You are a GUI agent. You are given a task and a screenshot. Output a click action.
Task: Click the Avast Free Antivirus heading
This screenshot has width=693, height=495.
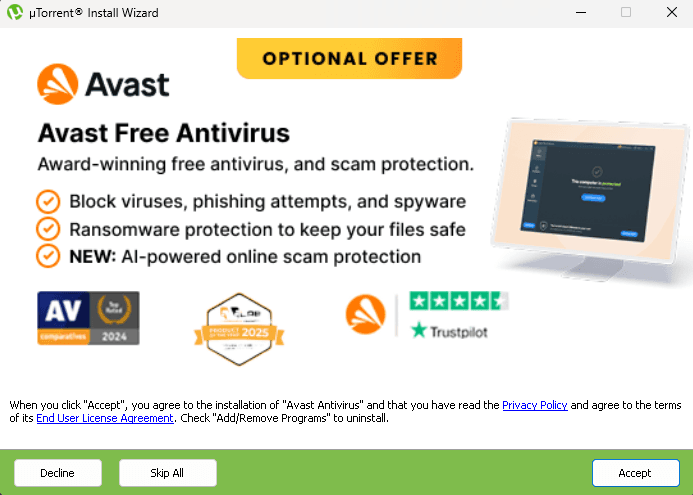pyautogui.click(x=164, y=133)
